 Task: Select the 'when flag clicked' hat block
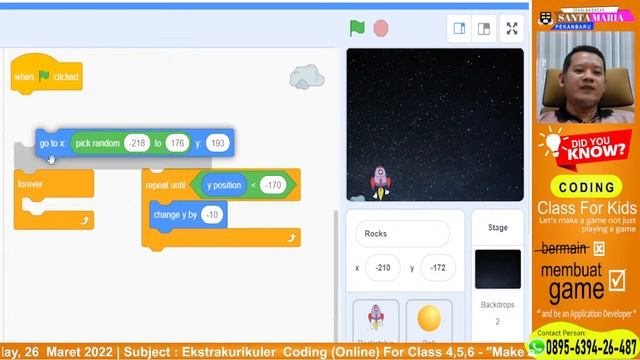pyautogui.click(x=47, y=74)
